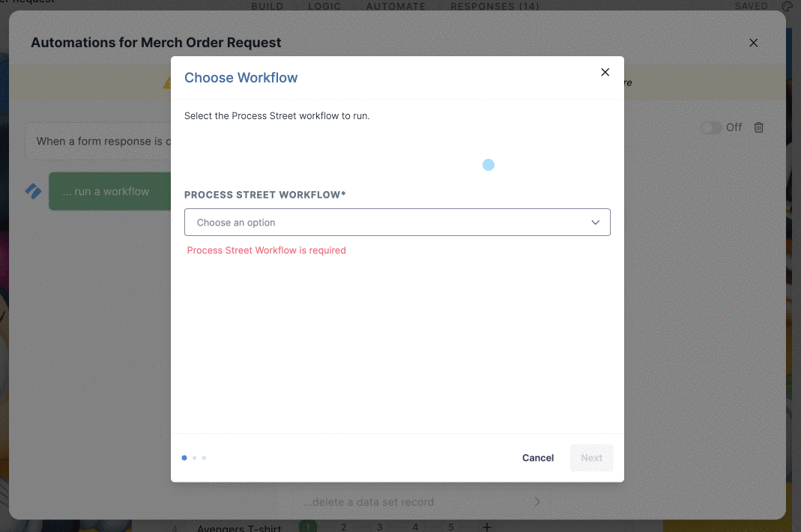
Task: Expand the delete data set record chevron
Action: tap(537, 502)
